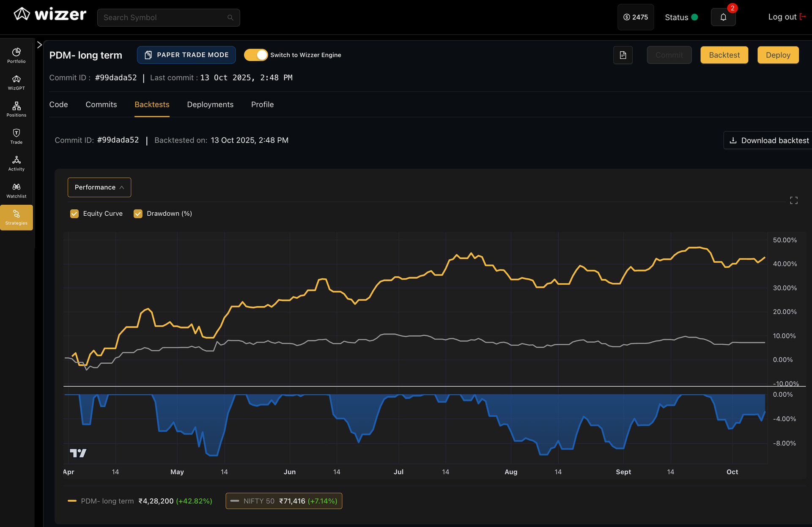Open the Deployments tab

click(210, 104)
